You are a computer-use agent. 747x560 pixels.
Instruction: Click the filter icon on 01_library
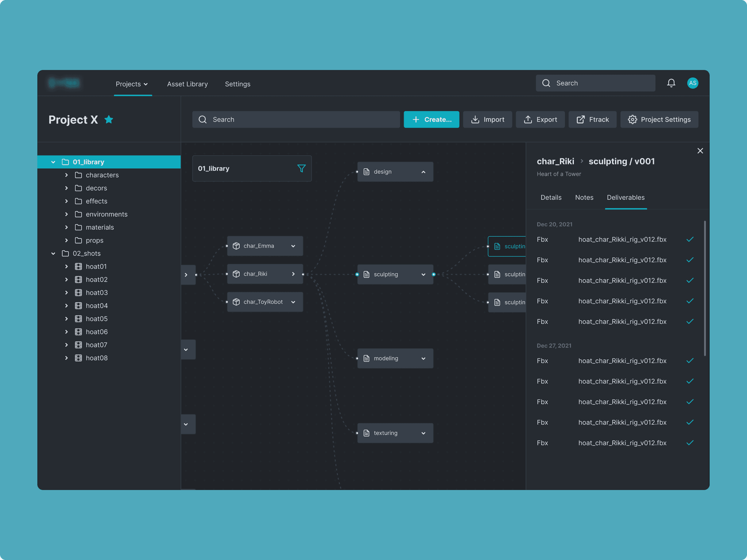click(301, 168)
